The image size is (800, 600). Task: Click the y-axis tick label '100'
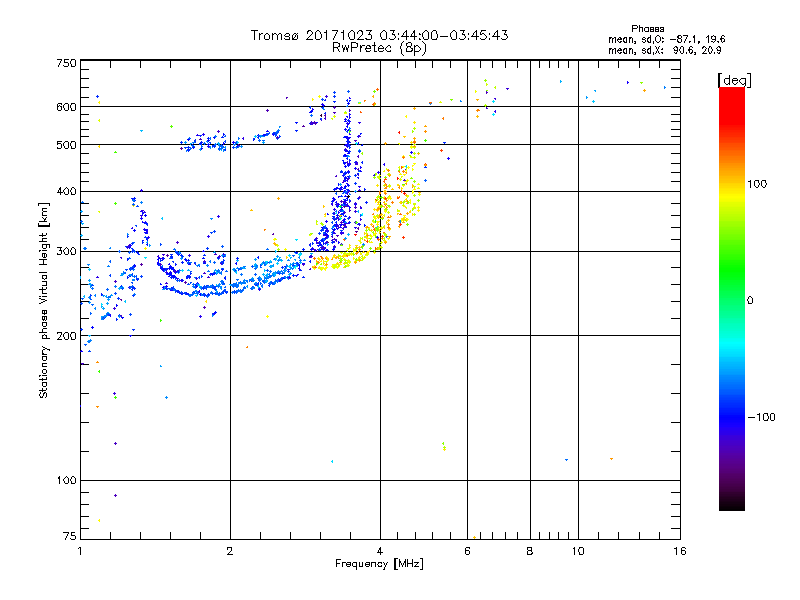[66, 480]
